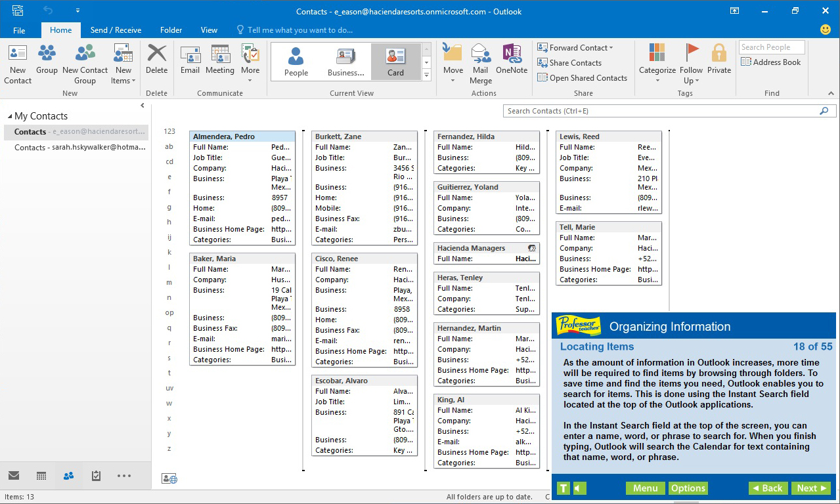Viewport: 840px width, 504px height.
Task: Open the tutorial Menu
Action: click(645, 488)
